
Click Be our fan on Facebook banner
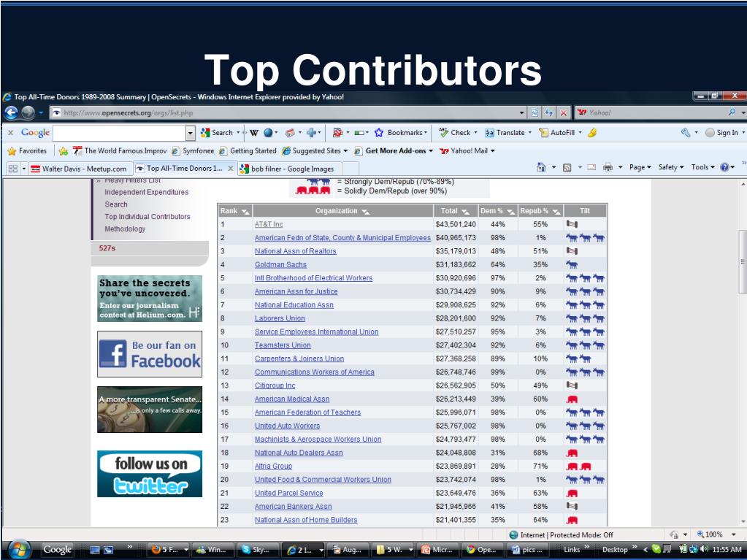click(x=150, y=354)
